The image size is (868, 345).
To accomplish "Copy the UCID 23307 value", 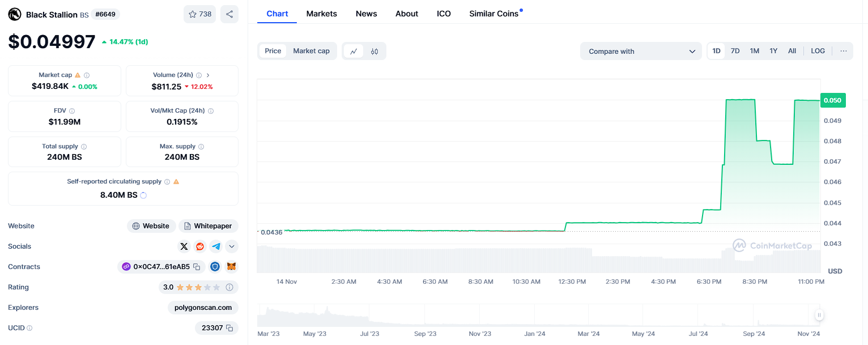I will point(229,328).
